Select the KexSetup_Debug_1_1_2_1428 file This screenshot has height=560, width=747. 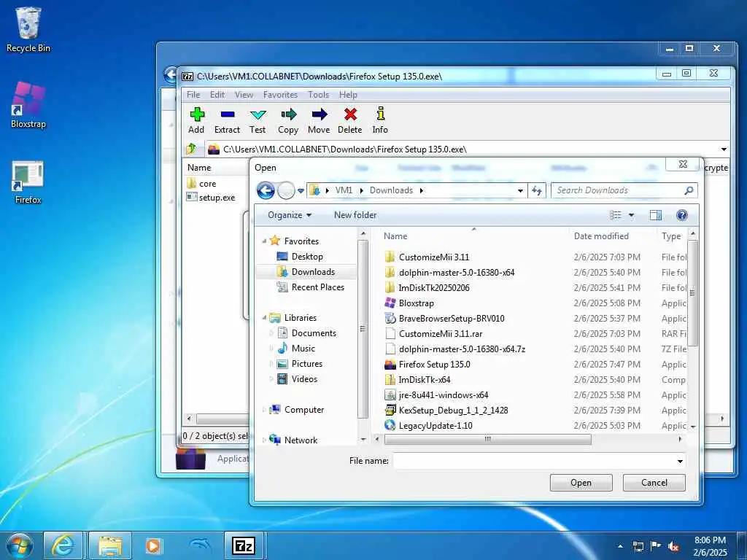pos(452,410)
